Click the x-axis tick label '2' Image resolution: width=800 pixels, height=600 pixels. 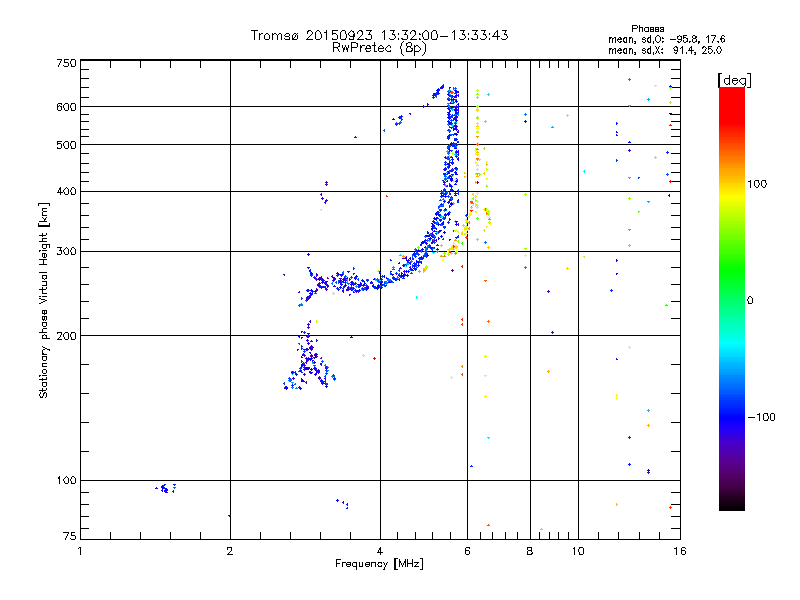(230, 551)
